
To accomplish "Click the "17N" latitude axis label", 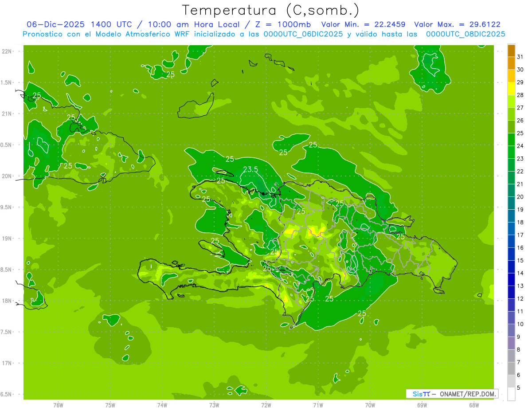I will point(6,363).
